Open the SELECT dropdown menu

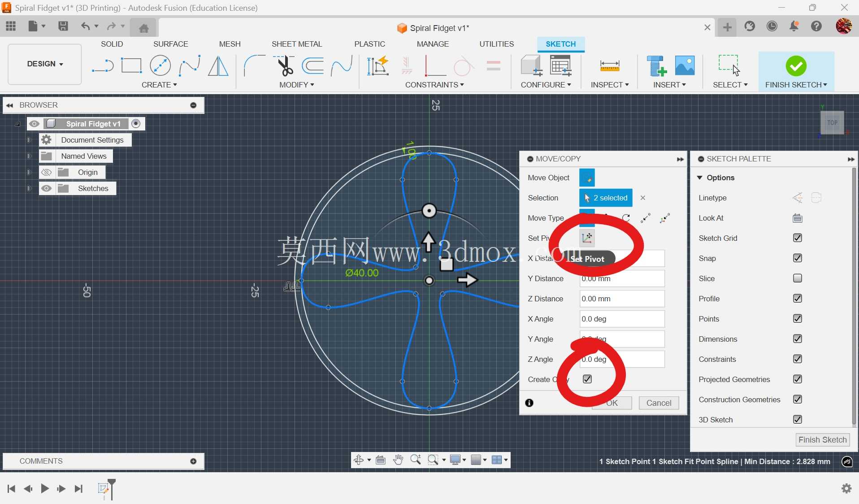point(730,85)
